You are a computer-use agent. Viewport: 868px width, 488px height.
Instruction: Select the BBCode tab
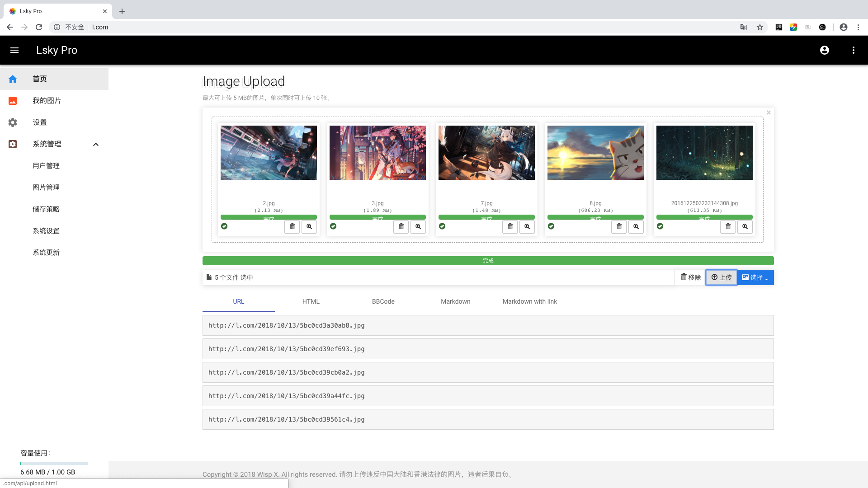point(383,301)
